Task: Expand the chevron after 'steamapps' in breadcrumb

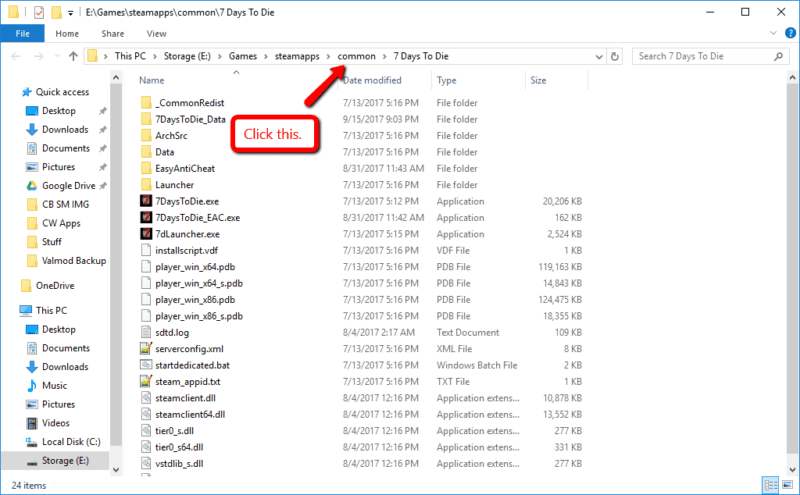Action: [329, 56]
